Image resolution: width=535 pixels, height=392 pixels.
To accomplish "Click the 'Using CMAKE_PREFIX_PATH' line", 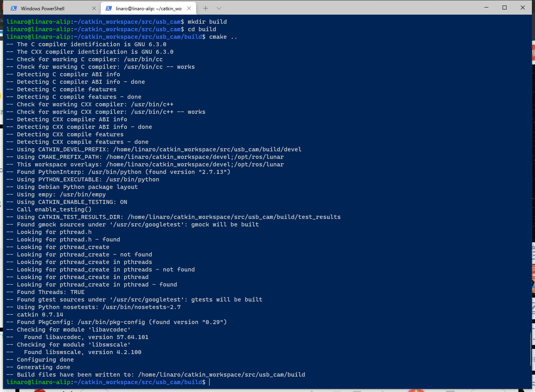I will click(145, 157).
